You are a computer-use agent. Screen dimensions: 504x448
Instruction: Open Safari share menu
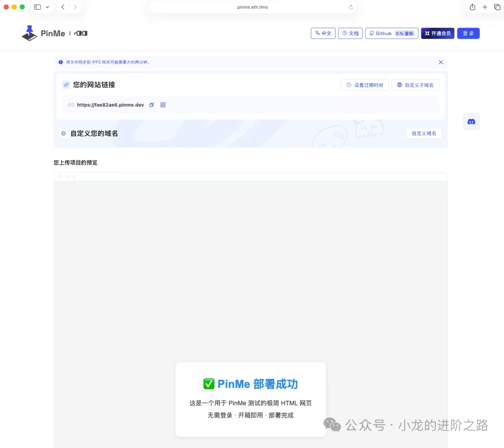(x=472, y=7)
